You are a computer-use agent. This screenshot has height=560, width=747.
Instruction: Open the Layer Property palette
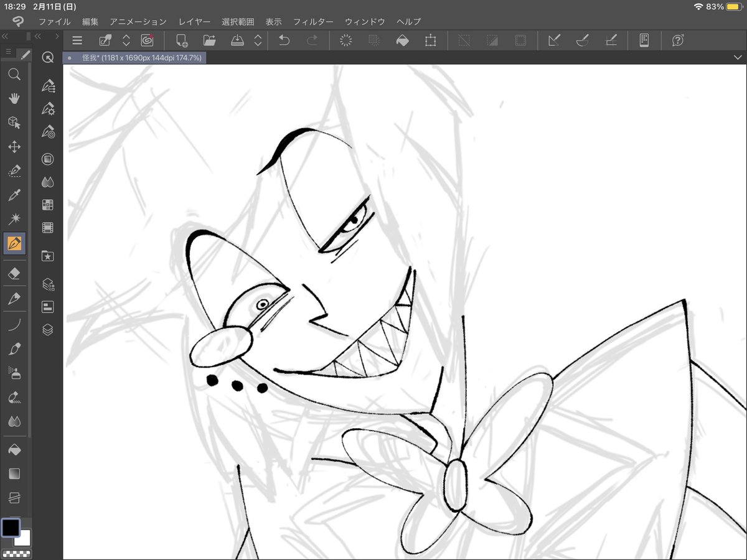point(48,307)
